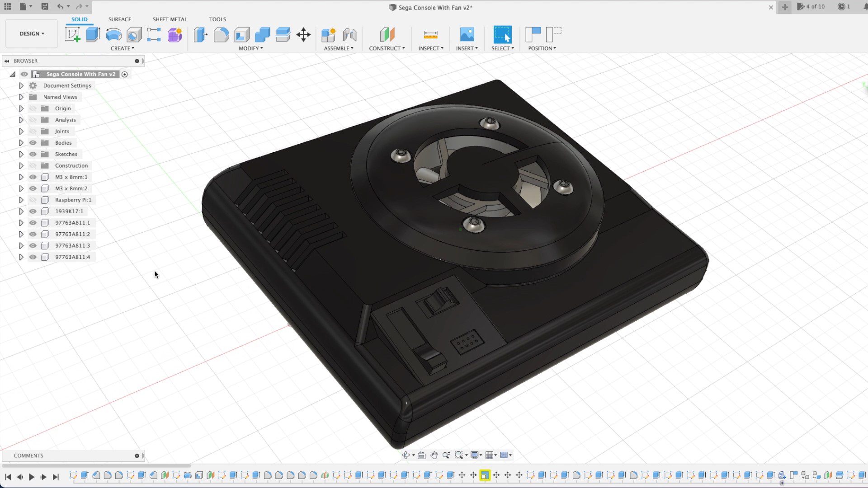Switch to the SURFACE tab
This screenshot has width=868, height=488.
[x=119, y=19]
